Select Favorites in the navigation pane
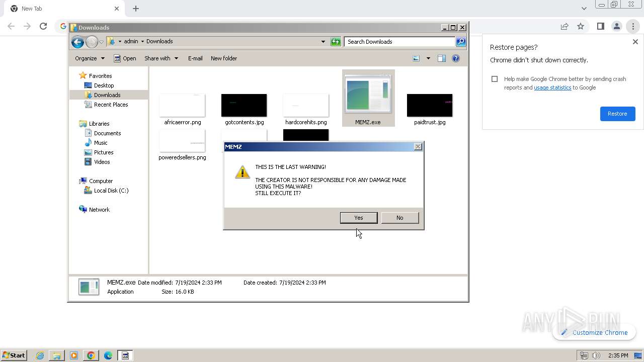The image size is (644, 362). point(100,76)
